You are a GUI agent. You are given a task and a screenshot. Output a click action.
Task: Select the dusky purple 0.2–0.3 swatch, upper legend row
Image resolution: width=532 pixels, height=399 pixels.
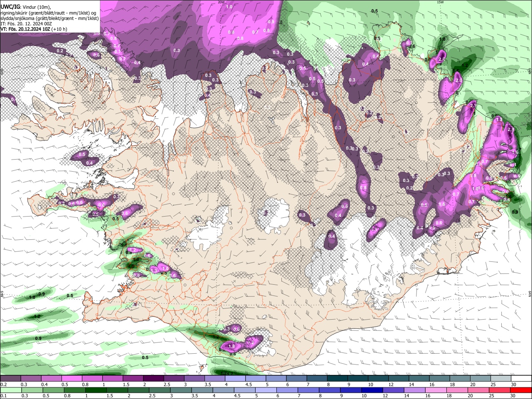coord(10,379)
